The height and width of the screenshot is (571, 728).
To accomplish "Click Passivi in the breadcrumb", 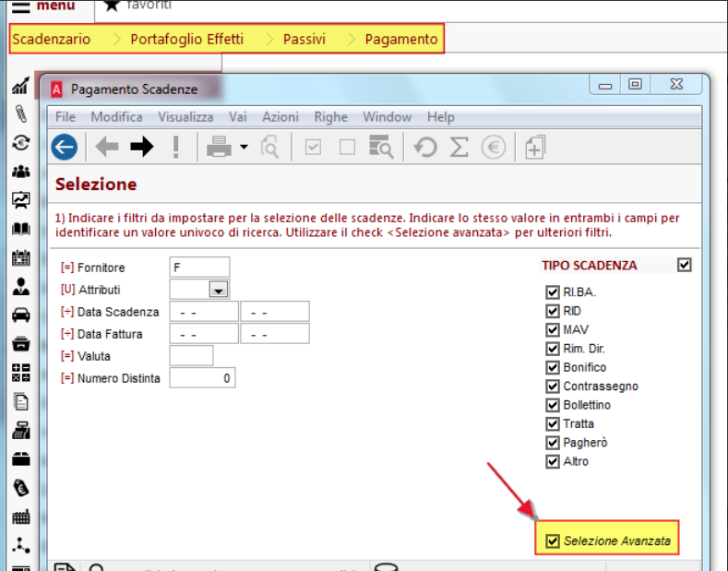I will tap(304, 39).
